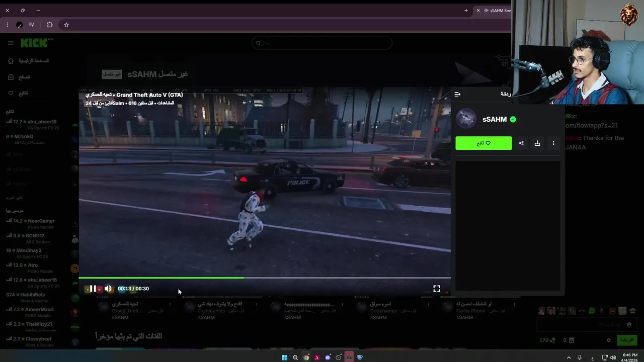Open the Windows Start menu
The height and width of the screenshot is (362, 644).
[284, 357]
